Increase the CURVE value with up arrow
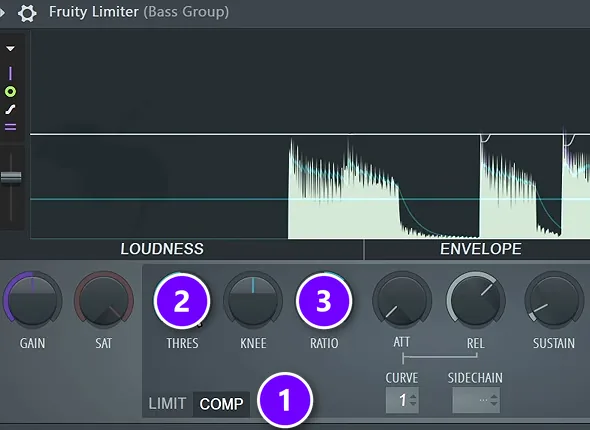Screen dimensions: 590x430 click(x=413, y=397)
